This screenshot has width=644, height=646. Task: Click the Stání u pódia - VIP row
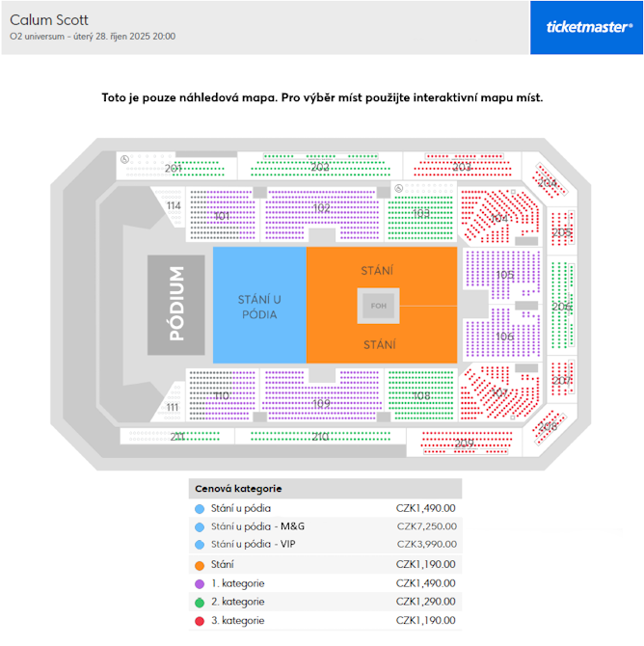pyautogui.click(x=325, y=545)
